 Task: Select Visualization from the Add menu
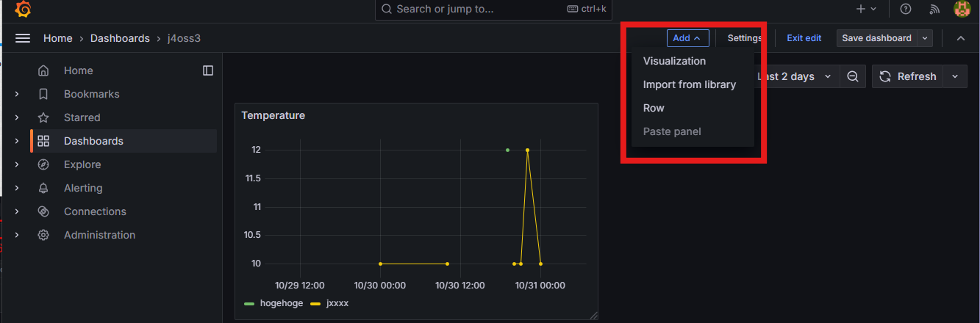(x=674, y=61)
